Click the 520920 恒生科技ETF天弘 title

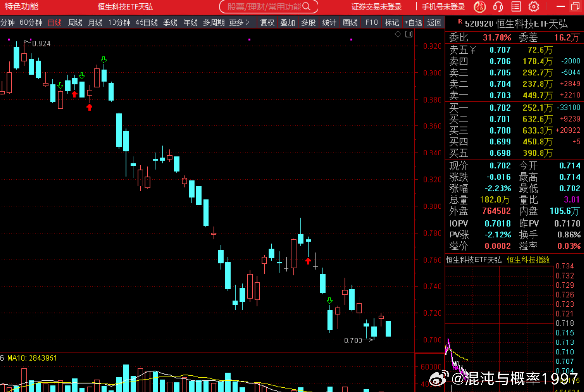(x=516, y=23)
